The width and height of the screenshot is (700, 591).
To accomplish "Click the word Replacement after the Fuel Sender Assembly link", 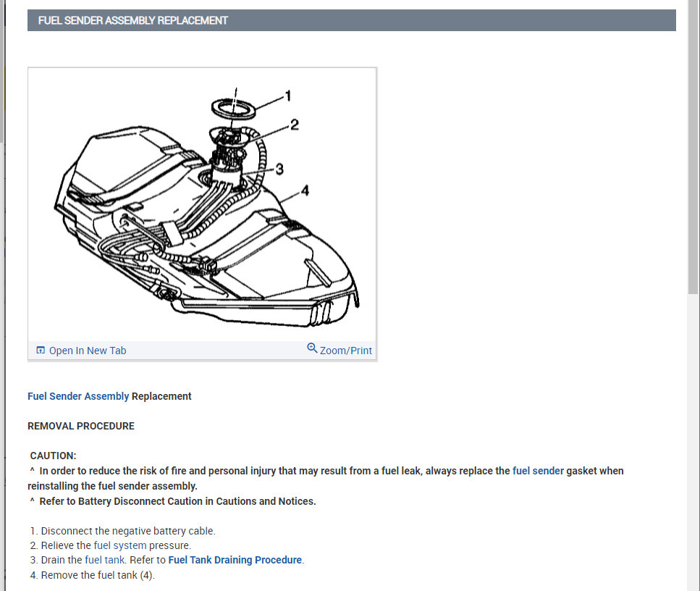I will coord(161,396).
